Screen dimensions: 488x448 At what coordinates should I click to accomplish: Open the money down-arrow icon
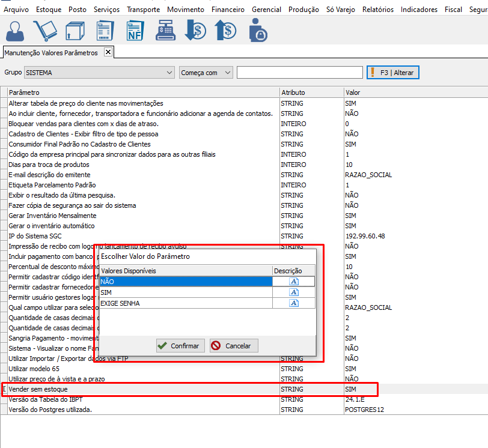coord(195,30)
